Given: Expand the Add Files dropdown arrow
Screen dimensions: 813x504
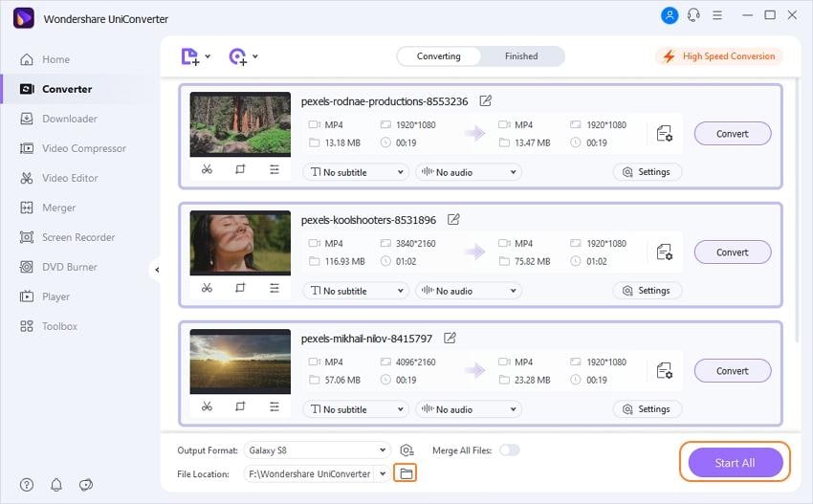Looking at the screenshot, I should click(x=208, y=56).
